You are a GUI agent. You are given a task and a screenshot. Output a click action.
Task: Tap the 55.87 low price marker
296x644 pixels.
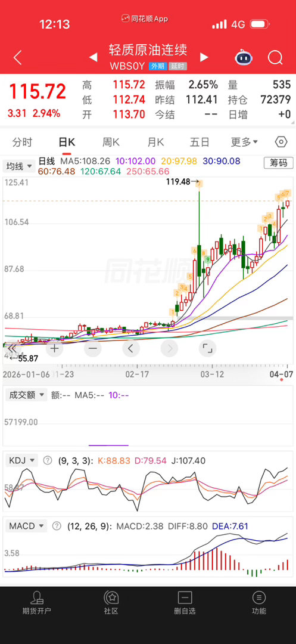click(24, 358)
